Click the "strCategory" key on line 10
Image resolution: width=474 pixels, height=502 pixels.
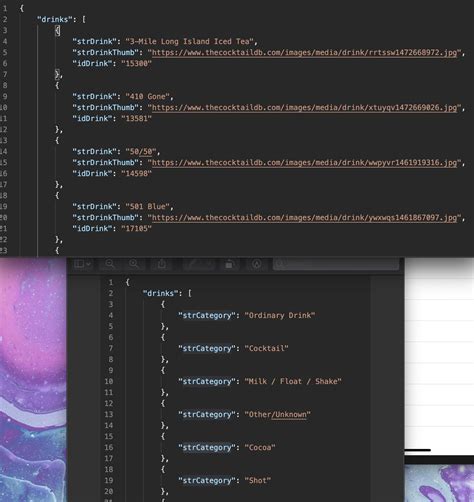tap(207, 381)
